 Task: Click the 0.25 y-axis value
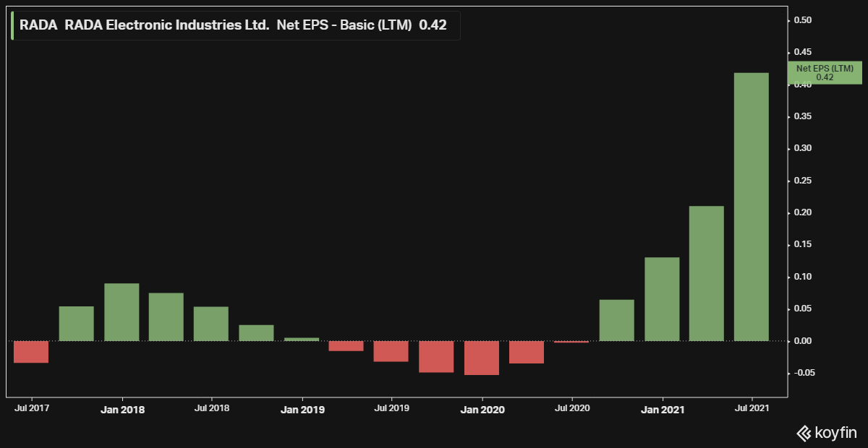pos(801,181)
